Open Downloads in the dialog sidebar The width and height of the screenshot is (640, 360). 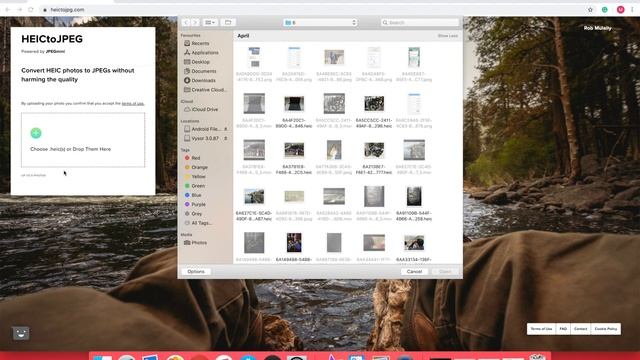200,80
